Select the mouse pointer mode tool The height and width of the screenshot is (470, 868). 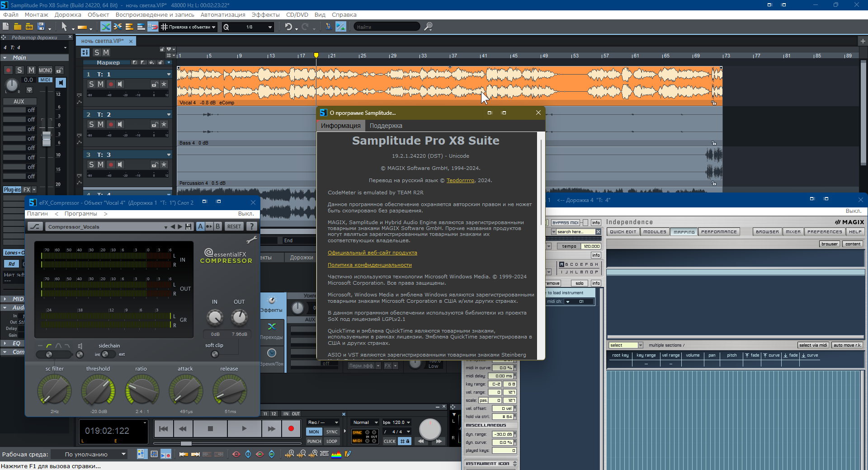[64, 27]
